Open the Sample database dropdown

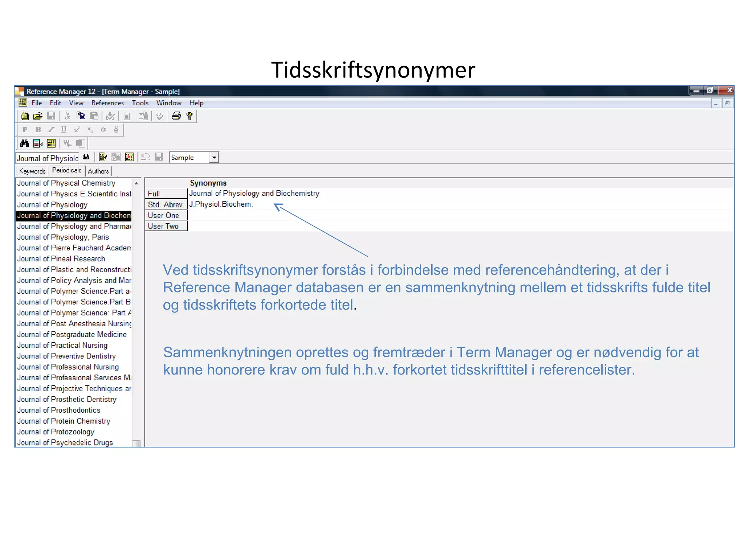click(214, 157)
